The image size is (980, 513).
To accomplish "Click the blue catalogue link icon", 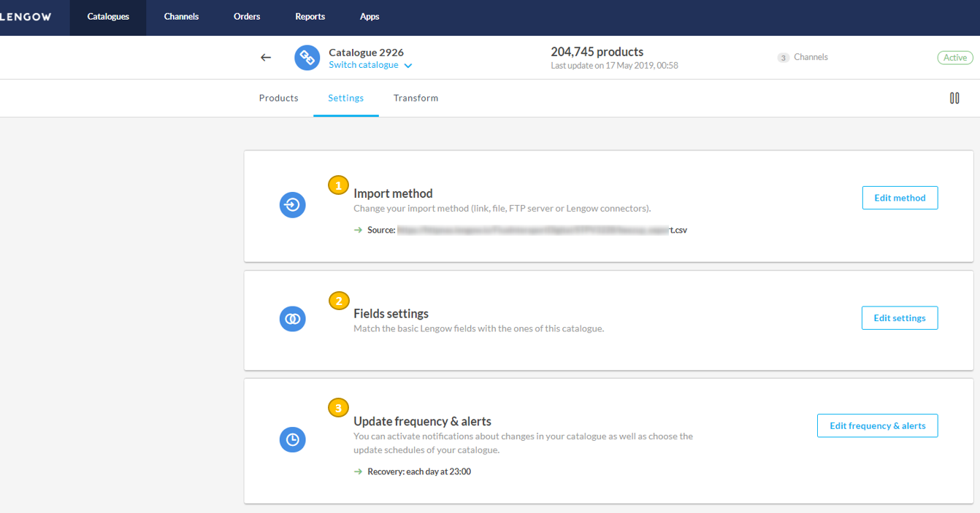I will 307,58.
